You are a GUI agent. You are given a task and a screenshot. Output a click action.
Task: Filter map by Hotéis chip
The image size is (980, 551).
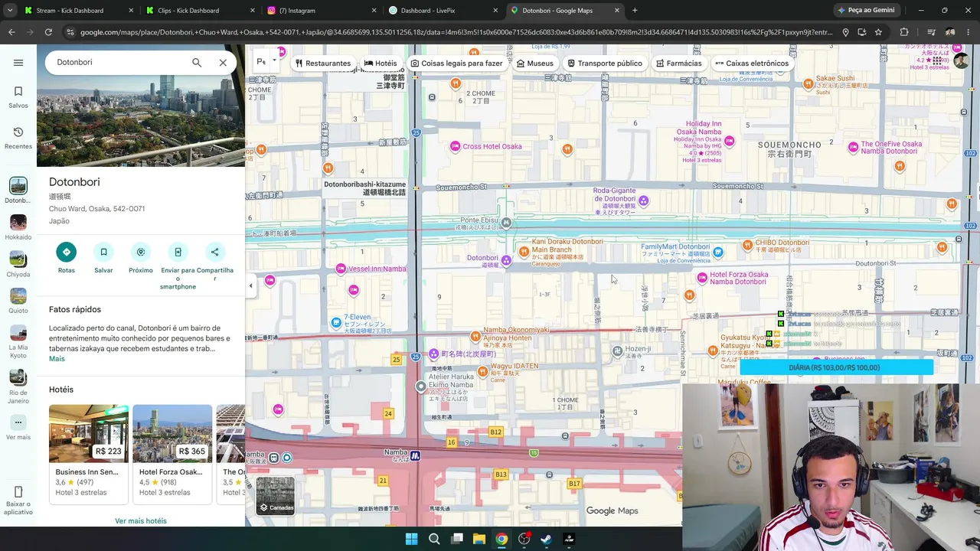381,64
